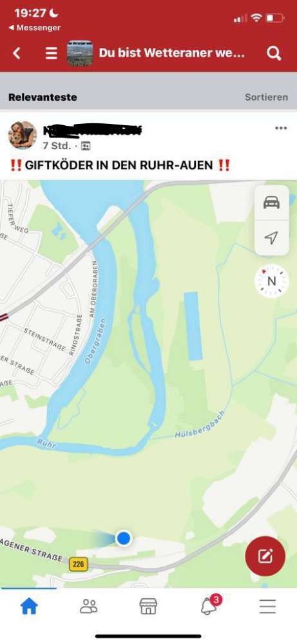Open search with the magnifier icon

click(274, 53)
